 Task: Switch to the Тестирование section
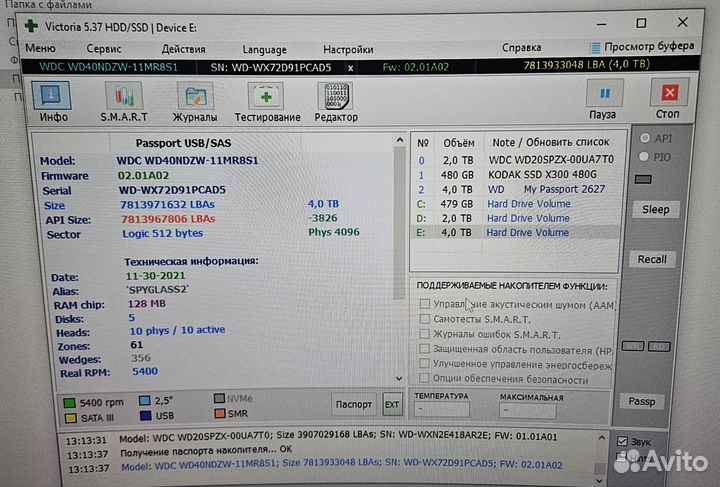[x=267, y=102]
